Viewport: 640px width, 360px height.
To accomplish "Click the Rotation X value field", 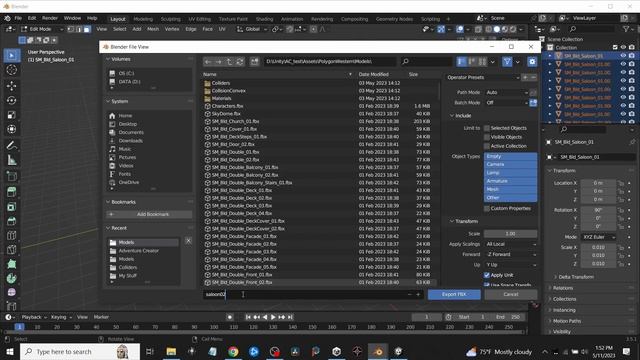I will [598, 210].
